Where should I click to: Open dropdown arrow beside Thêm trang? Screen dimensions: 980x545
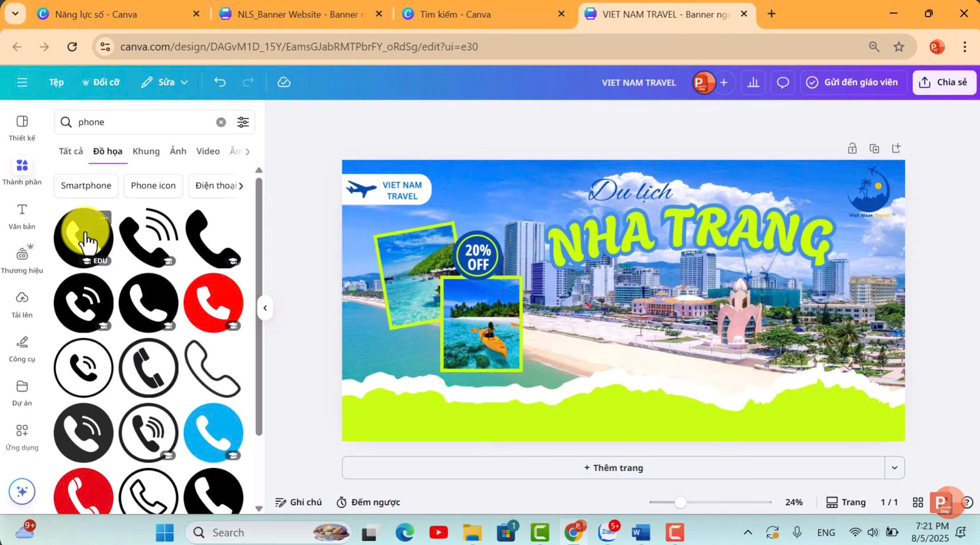(894, 468)
